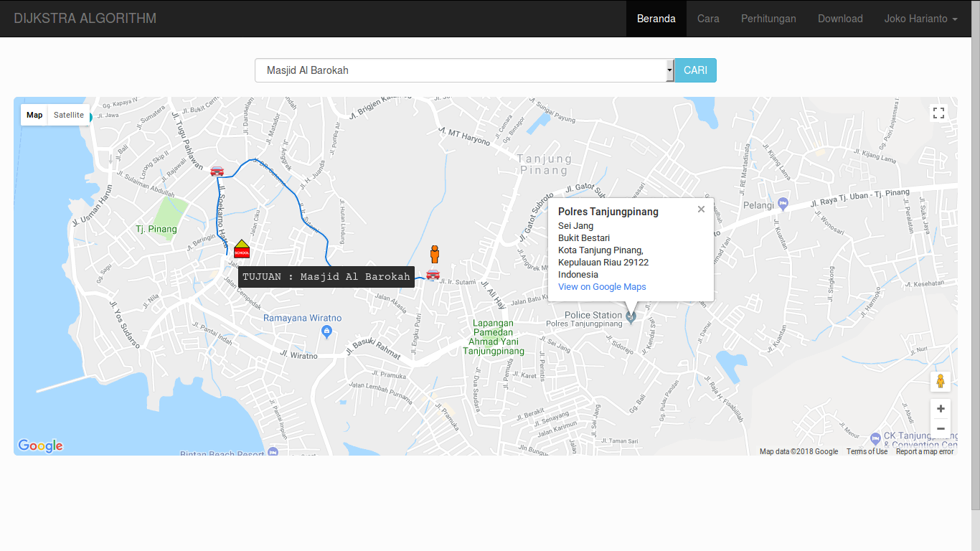Zoom in on the map
Viewport: 980px width, 551px height.
click(940, 409)
